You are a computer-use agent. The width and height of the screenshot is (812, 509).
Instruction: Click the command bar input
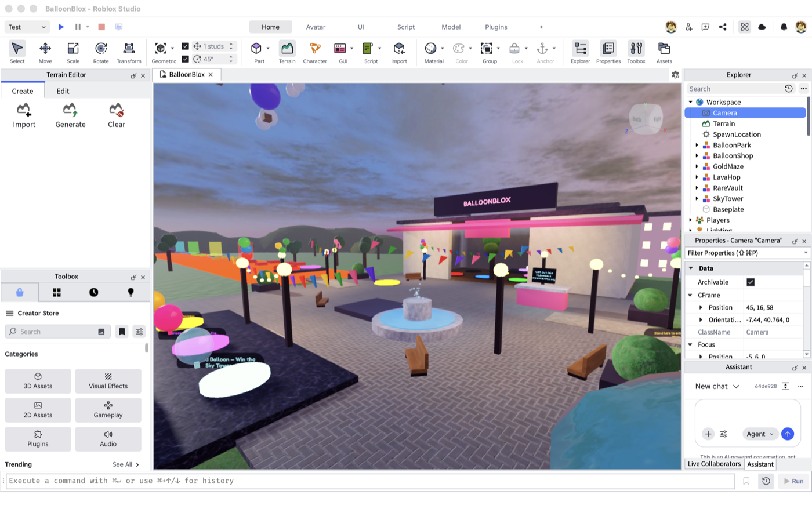(370, 481)
